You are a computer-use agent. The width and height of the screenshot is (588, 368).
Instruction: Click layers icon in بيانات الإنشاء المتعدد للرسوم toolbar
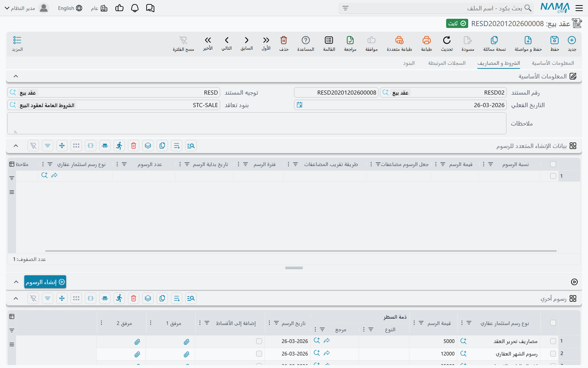(x=148, y=146)
